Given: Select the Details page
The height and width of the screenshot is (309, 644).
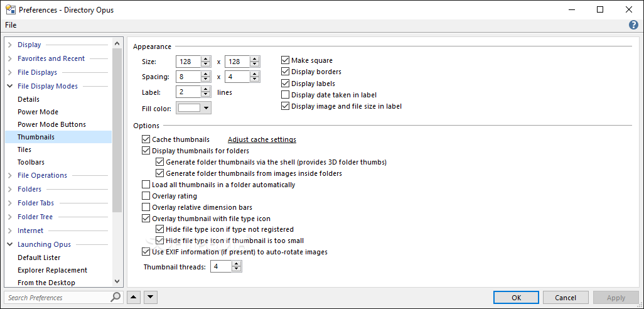Looking at the screenshot, I should click(28, 99).
